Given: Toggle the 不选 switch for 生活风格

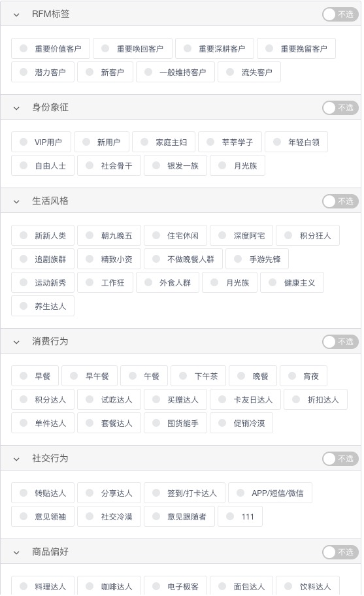Looking at the screenshot, I should click(x=340, y=201).
